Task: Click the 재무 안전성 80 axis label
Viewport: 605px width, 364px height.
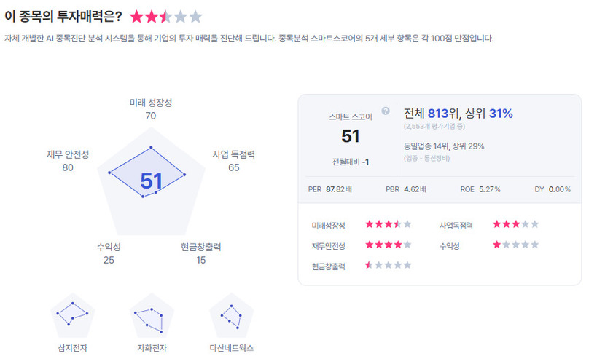Action: click(68, 161)
